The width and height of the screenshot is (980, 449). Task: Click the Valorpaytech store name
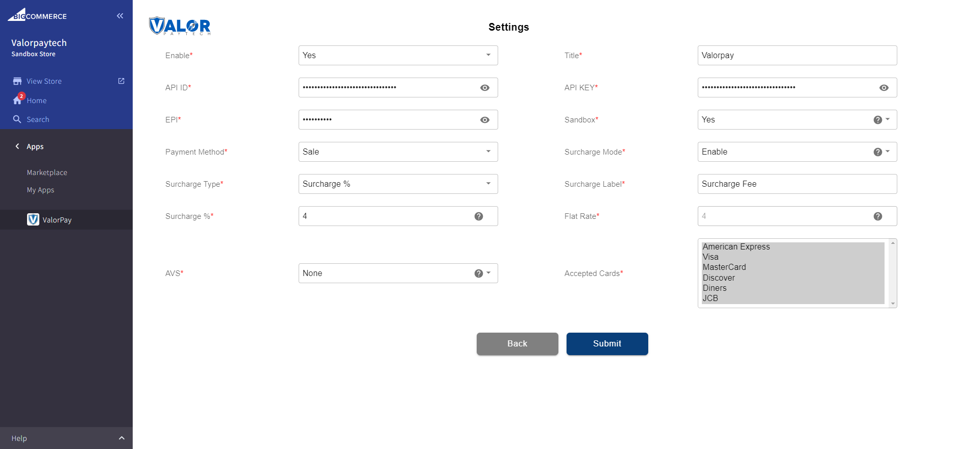coord(39,43)
